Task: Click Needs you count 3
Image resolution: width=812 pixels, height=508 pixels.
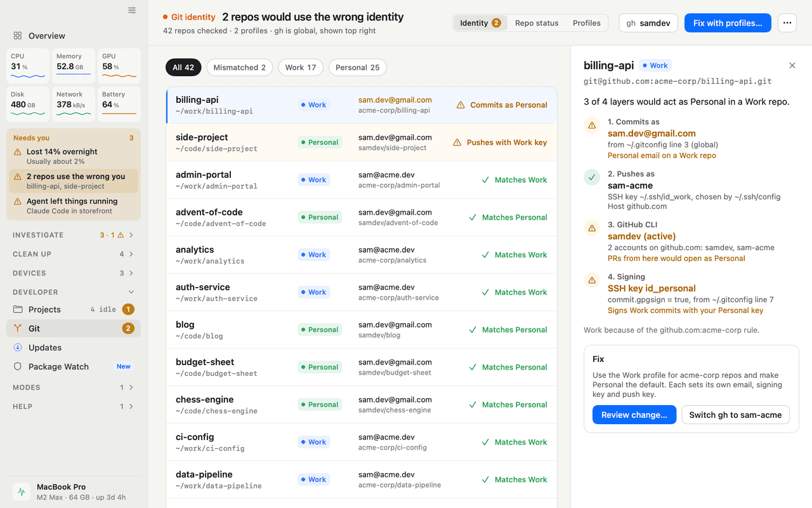Action: pos(131,138)
